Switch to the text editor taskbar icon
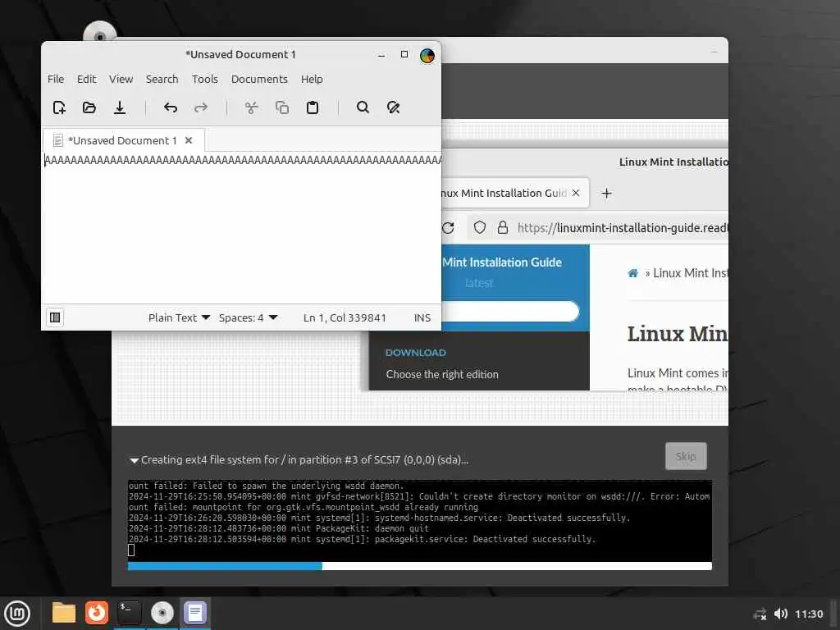 click(195, 613)
